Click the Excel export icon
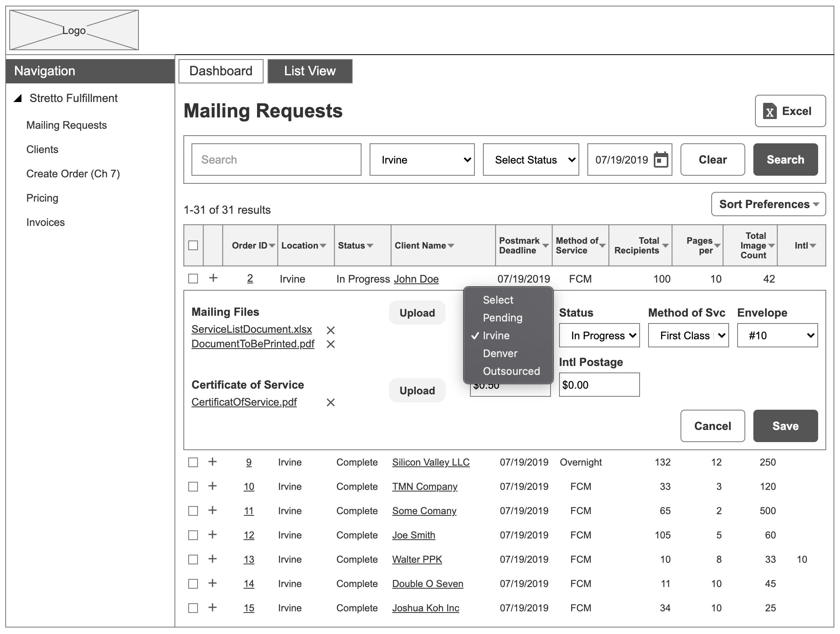This screenshot has width=840, height=634. (x=770, y=111)
